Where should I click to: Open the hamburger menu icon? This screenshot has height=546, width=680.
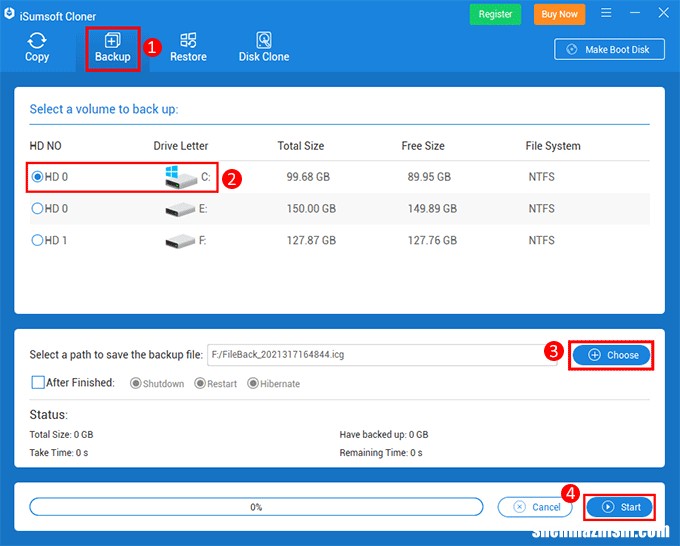pos(606,13)
